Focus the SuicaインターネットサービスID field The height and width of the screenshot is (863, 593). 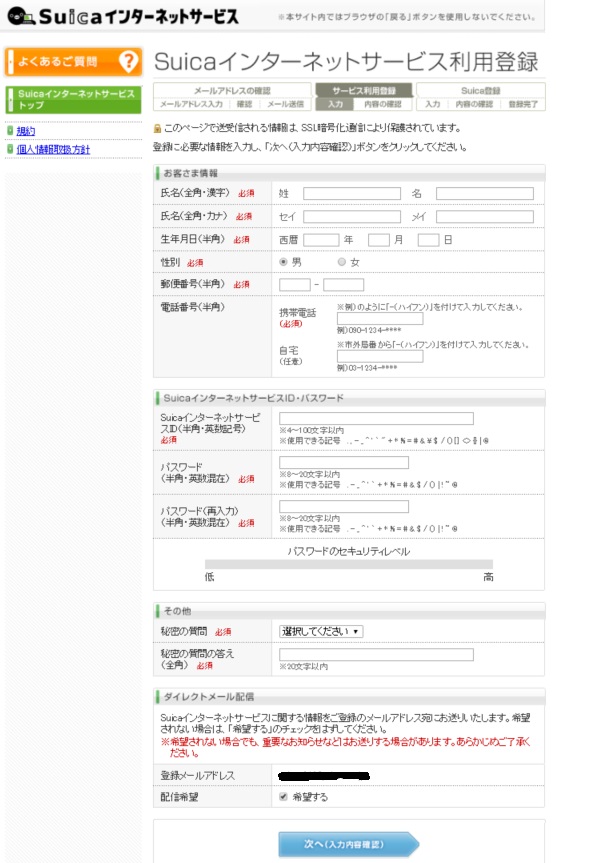coord(376,418)
